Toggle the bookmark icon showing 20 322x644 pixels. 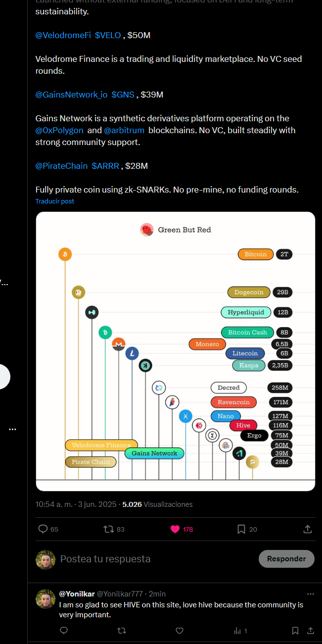tap(241, 529)
